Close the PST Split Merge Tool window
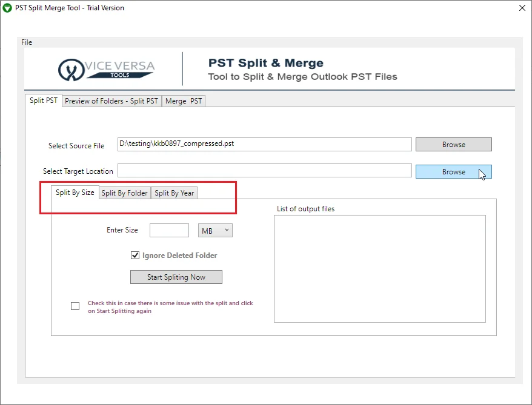This screenshot has height=405, width=532. (522, 8)
